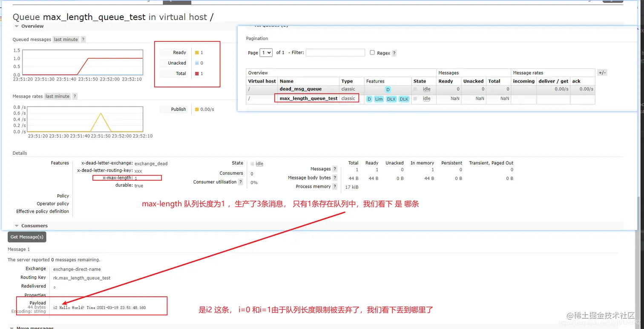Click the Regex help question mark
The width and height of the screenshot is (644, 329).
point(394,53)
